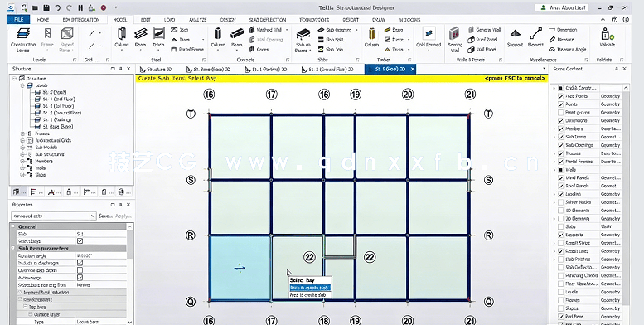The height and width of the screenshot is (325, 644).
Task: Choose the Portal Frame tool
Action: point(187,49)
